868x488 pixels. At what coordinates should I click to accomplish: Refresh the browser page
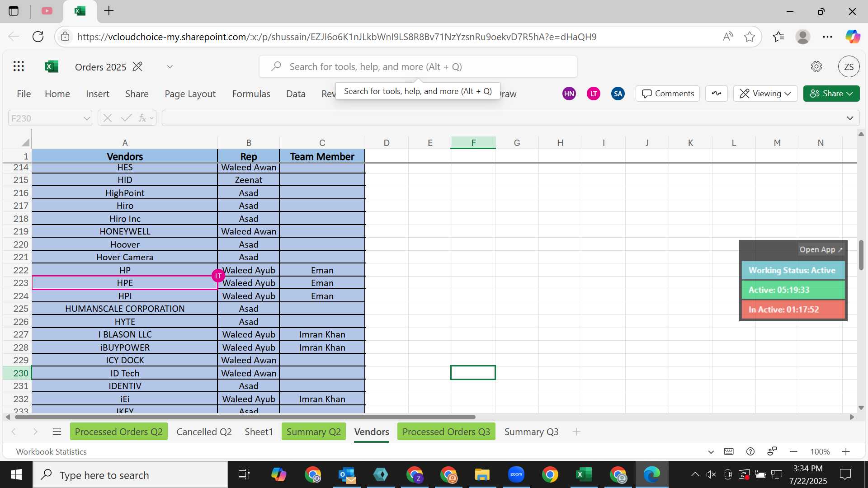pyautogui.click(x=38, y=37)
